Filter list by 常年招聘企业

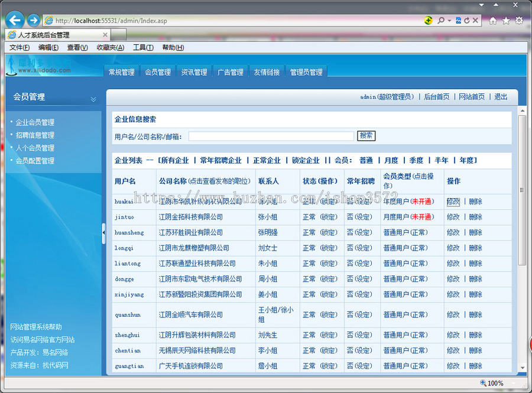tap(221, 160)
